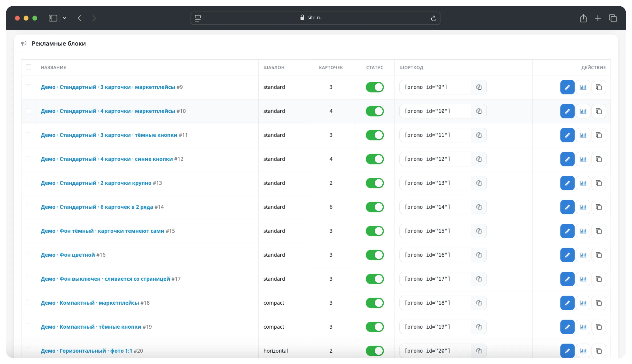
Task: Duplicate promo block #9
Action: click(x=599, y=87)
